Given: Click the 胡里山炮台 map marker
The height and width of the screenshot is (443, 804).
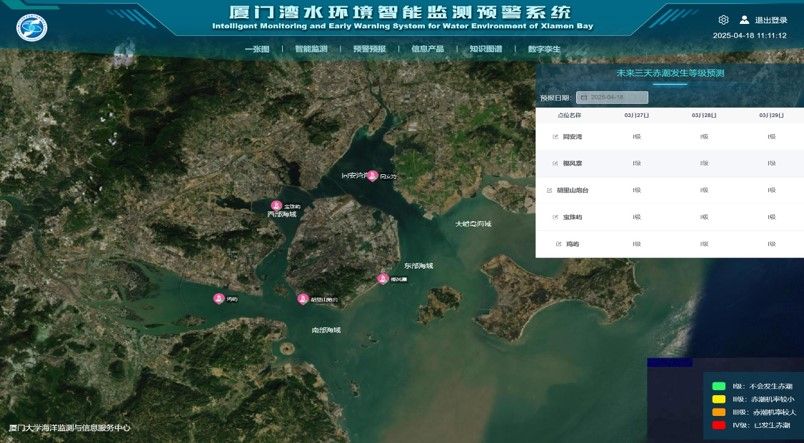Looking at the screenshot, I should (x=302, y=298).
